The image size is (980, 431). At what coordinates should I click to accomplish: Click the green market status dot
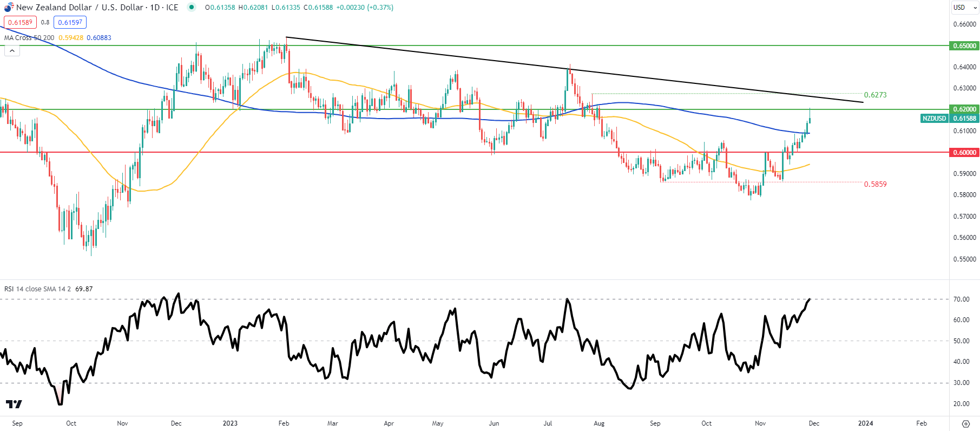point(192,7)
